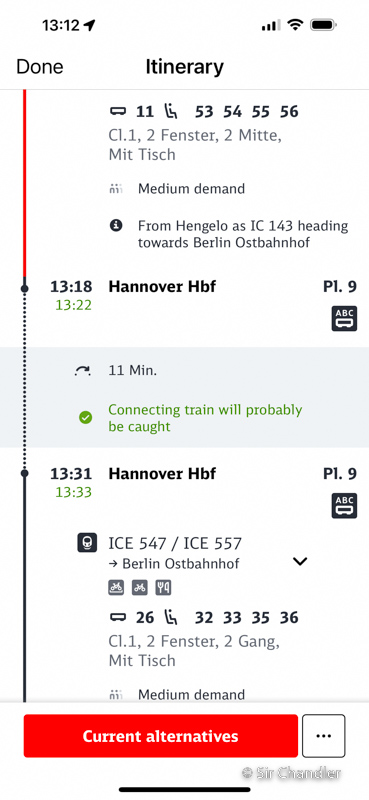The height and width of the screenshot is (800, 369).
Task: Tap the connecting train status message
Action: point(205,418)
